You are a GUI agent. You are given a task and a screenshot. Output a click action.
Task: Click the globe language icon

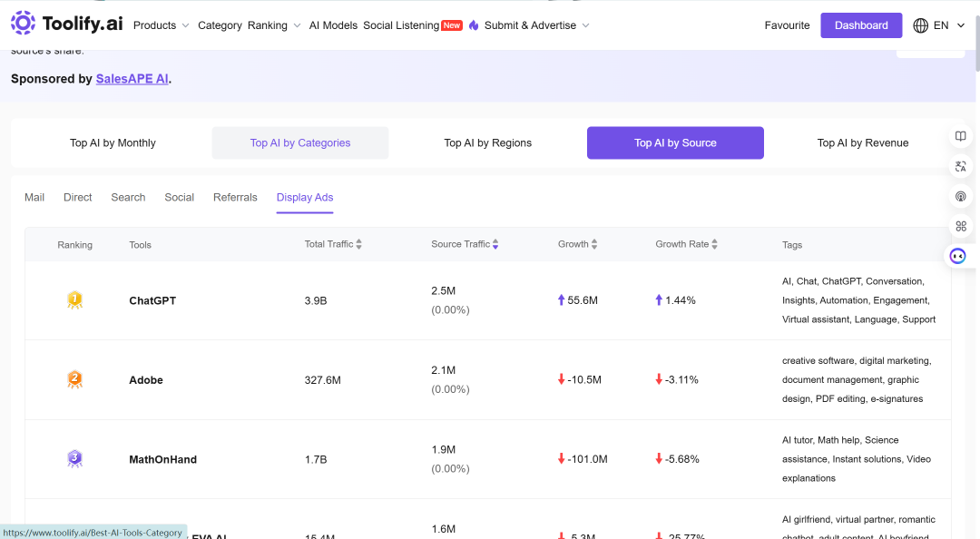[x=921, y=25]
